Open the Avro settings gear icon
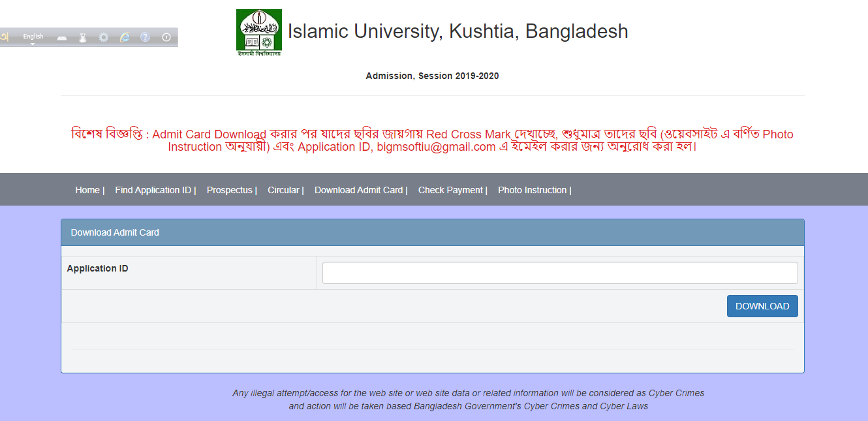The image size is (868, 421). (x=103, y=37)
